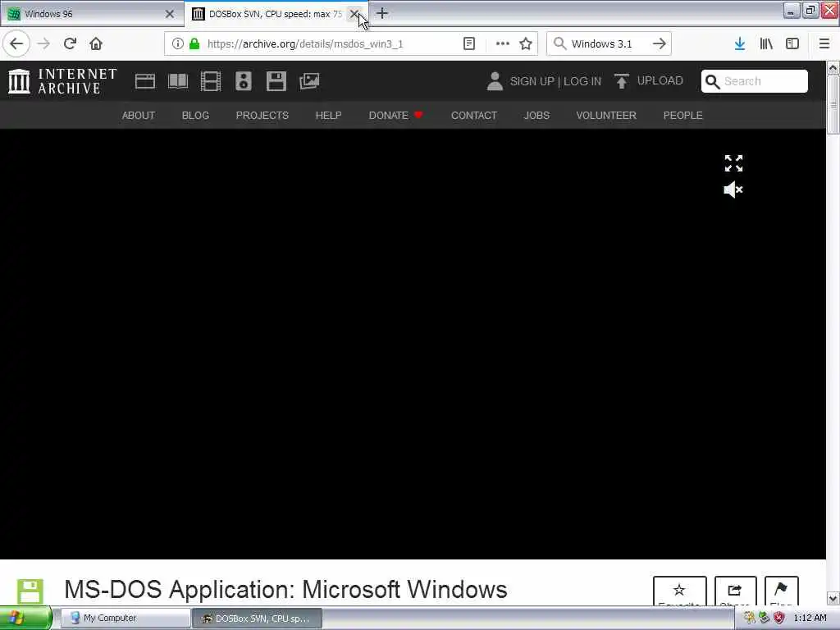840x630 pixels.
Task: Select DOSBox SVN taskbar button
Action: tap(257, 619)
